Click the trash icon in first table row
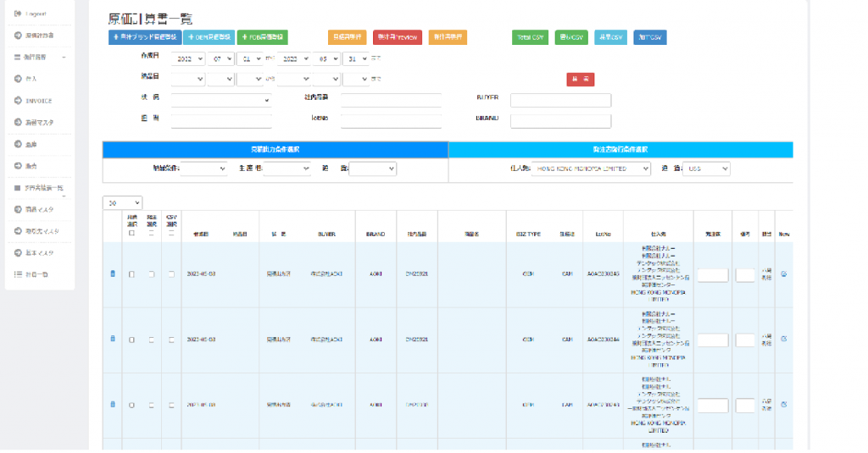This screenshot has height=453, width=868. (113, 273)
